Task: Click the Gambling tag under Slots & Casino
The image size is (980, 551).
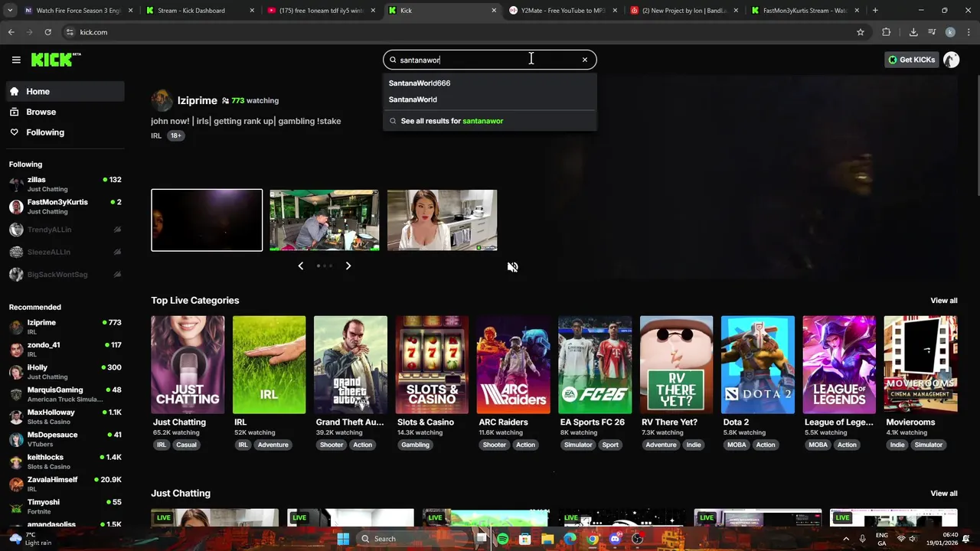Action: pos(416,445)
